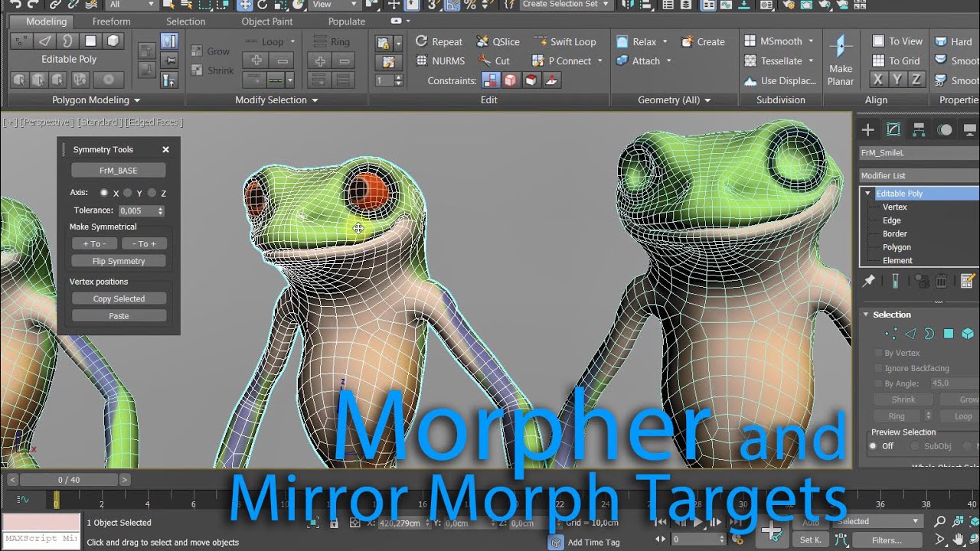
Task: Click Copy Selected button
Action: [119, 298]
